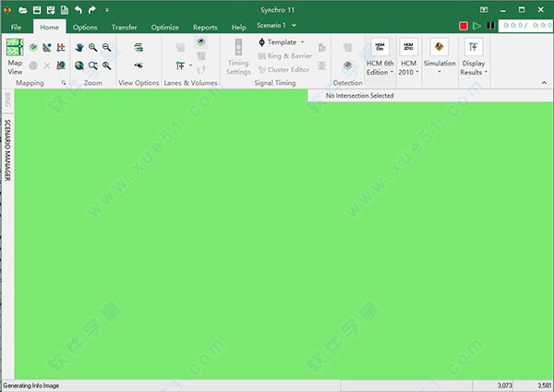Click the green layers icon in Mapping

[x=33, y=47]
